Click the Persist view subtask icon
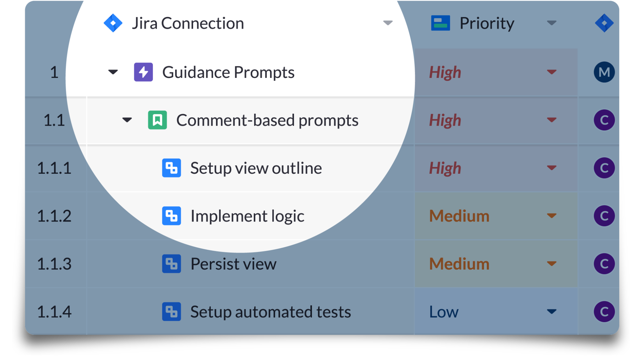 [x=172, y=263]
